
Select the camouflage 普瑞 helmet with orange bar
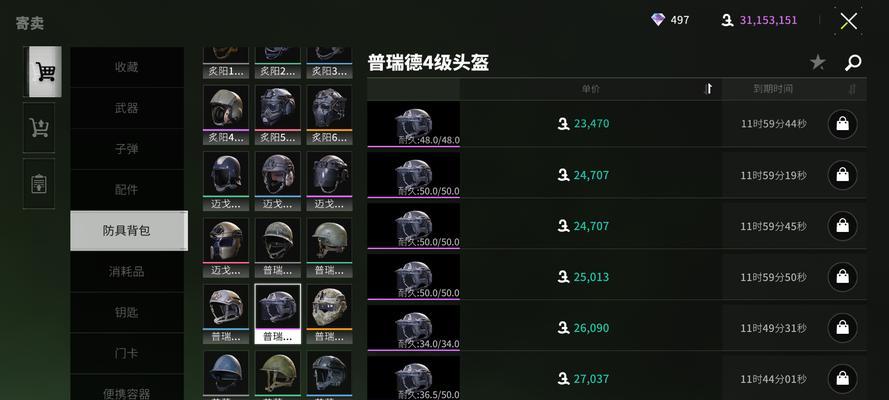[x=329, y=313]
